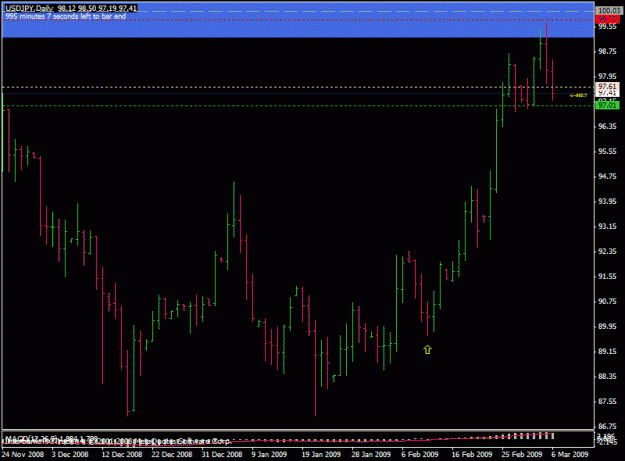Click the 22 Dec 2008 date label
The height and width of the screenshot is (461, 625).
(x=172, y=454)
